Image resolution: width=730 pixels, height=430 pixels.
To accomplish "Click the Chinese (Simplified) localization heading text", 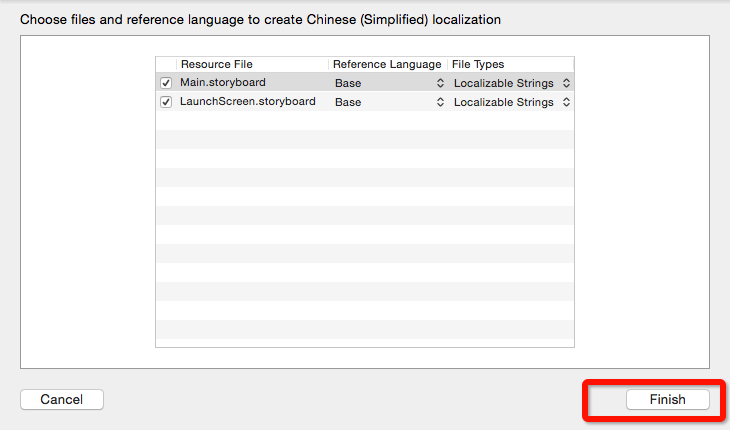I will pos(260,19).
